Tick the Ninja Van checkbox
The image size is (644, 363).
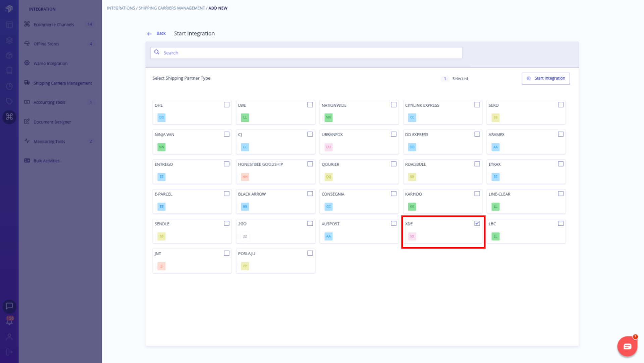tap(227, 134)
